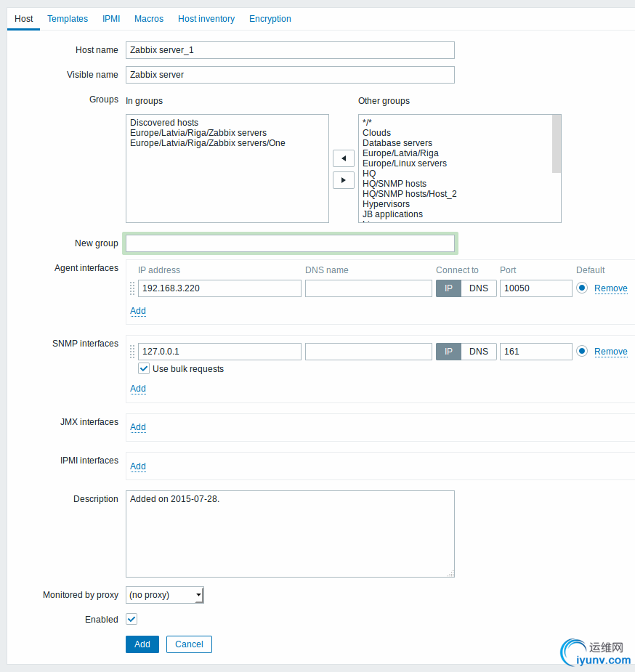
Task: Click the agent port field 10050
Action: [535, 288]
